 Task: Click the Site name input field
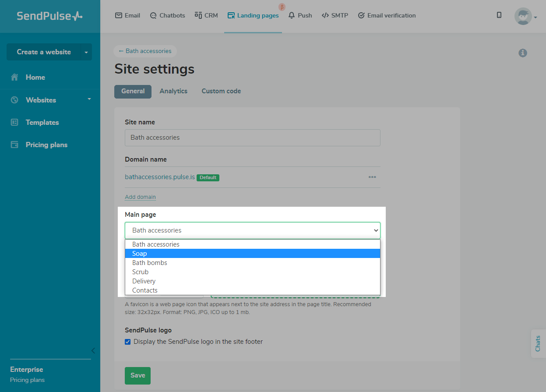[253, 138]
